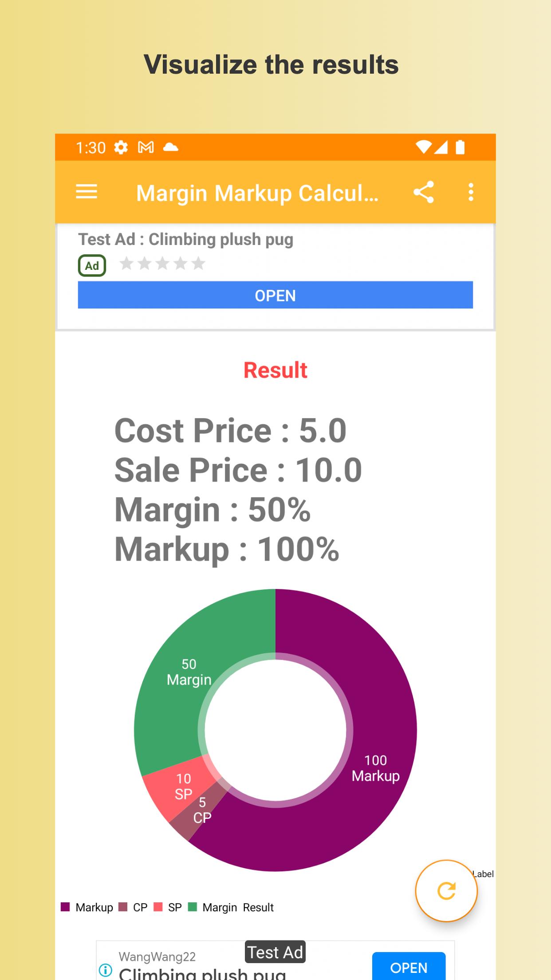
Task: Click the blue OPEN button in top ad
Action: pyautogui.click(x=275, y=295)
